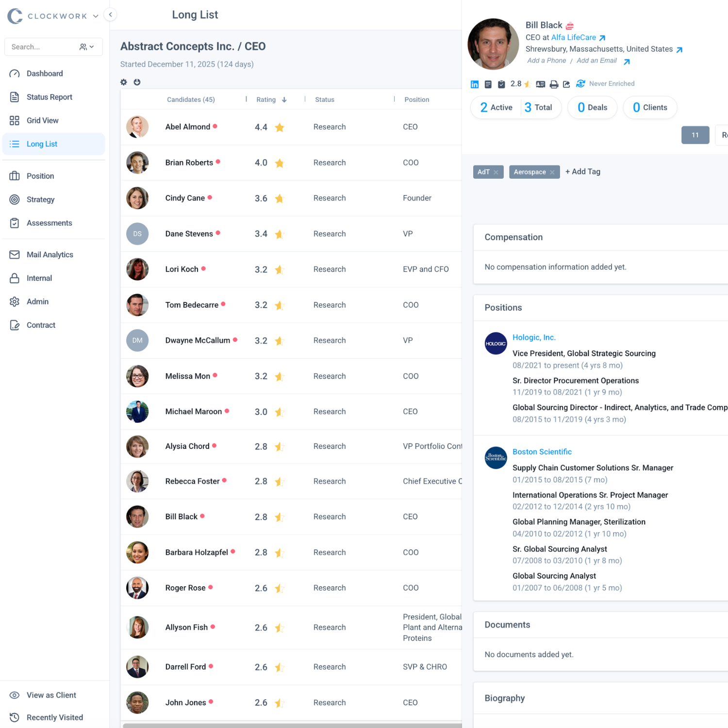Print Bill Black's profile
Screen dimensions: 728x728
554,83
